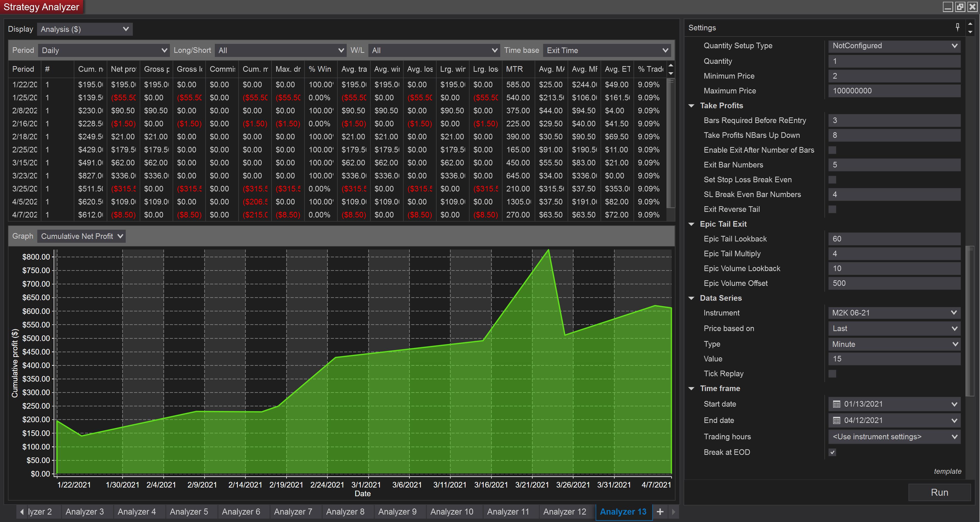
Task: Toggle Set Stop Loss Break Even checkbox
Action: 832,180
